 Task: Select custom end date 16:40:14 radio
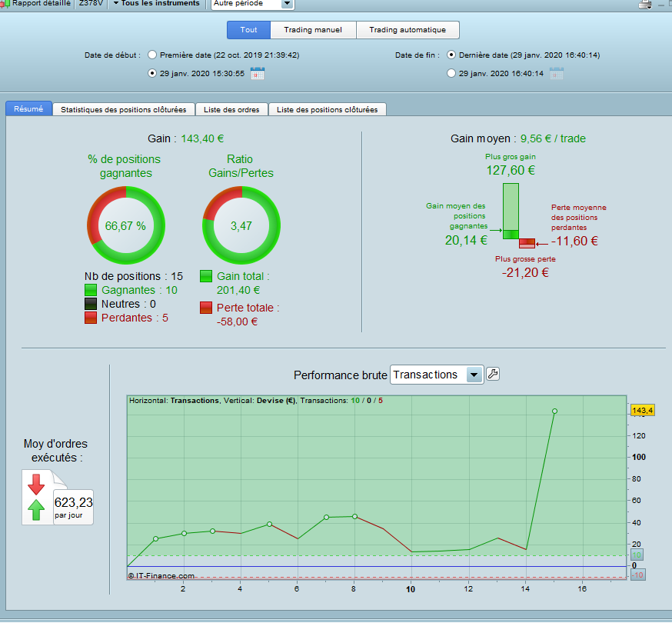[451, 73]
